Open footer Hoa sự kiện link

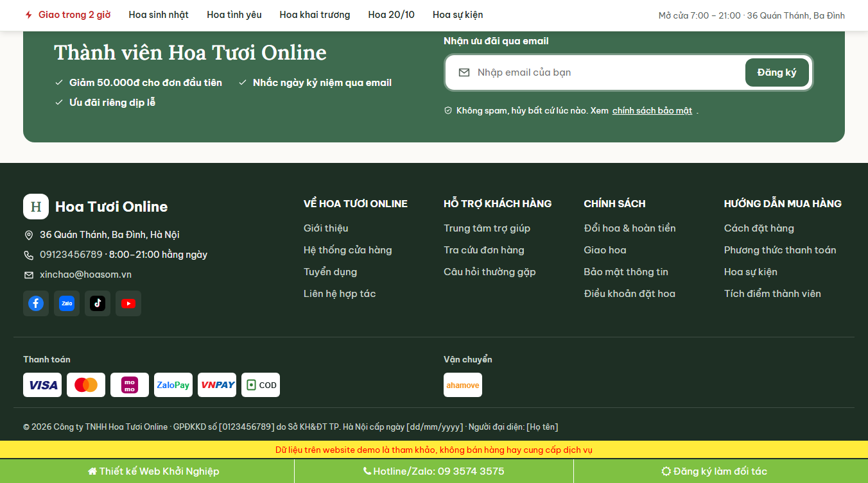[x=751, y=272]
